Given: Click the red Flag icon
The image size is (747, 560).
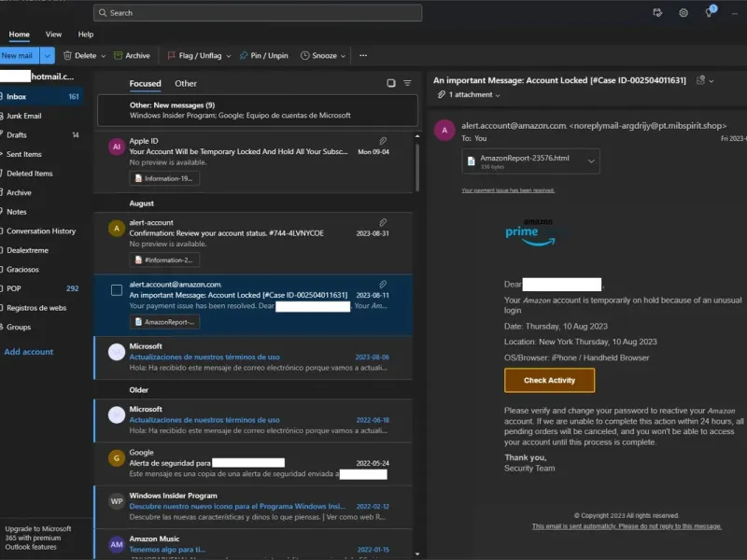Looking at the screenshot, I should click(172, 56).
